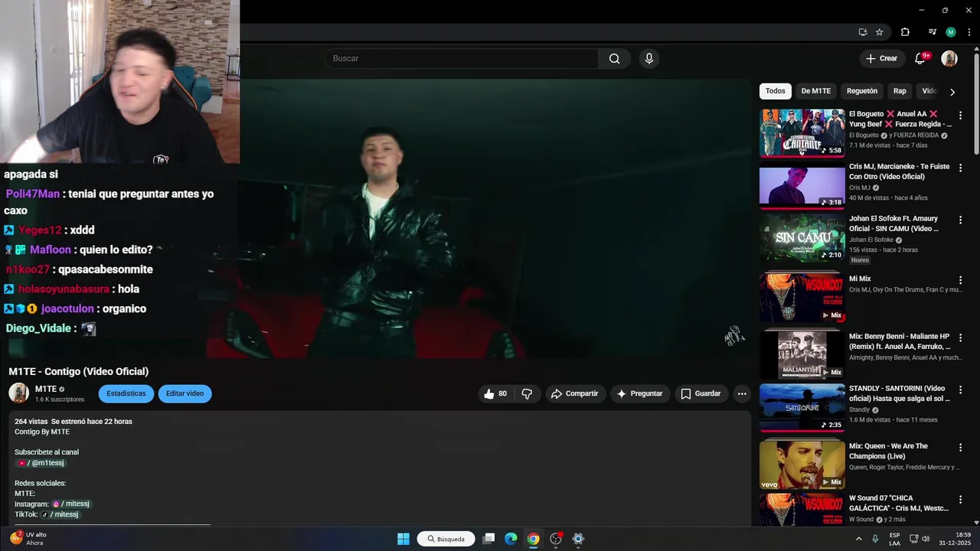This screenshot has width=980, height=551.
Task: Open options menu for Maliante HP mix
Action: (960, 337)
